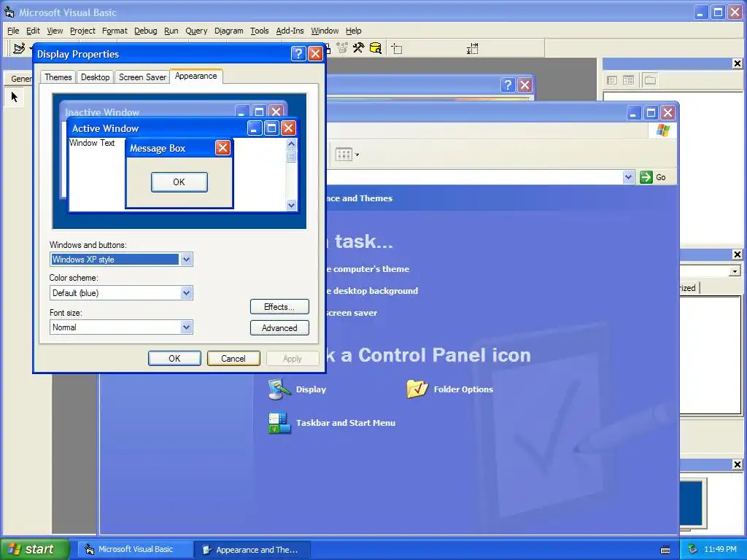Click the Advanced button

click(279, 328)
